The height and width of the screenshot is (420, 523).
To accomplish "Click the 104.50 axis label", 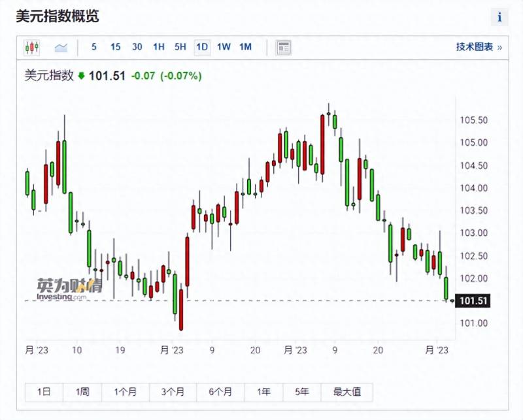I will pyautogui.click(x=473, y=166).
